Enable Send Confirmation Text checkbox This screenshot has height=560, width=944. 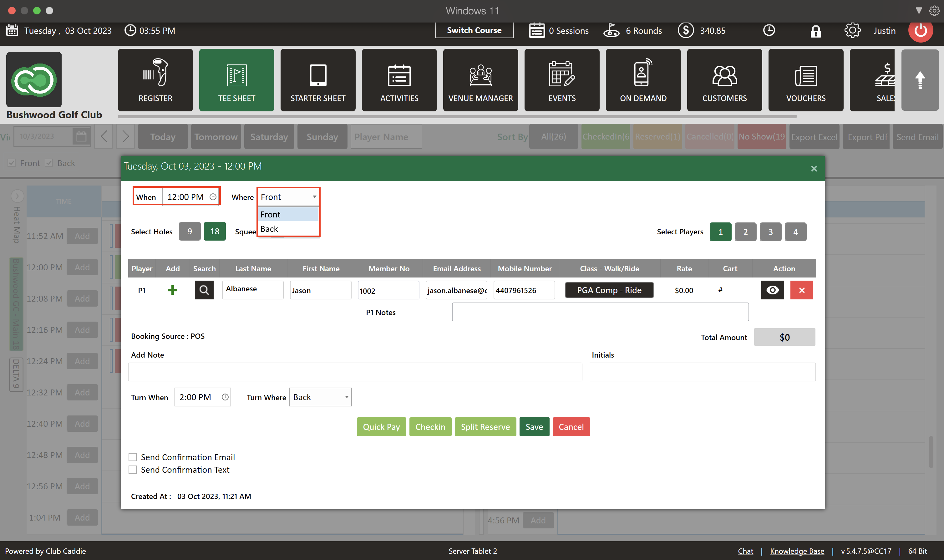(x=132, y=470)
